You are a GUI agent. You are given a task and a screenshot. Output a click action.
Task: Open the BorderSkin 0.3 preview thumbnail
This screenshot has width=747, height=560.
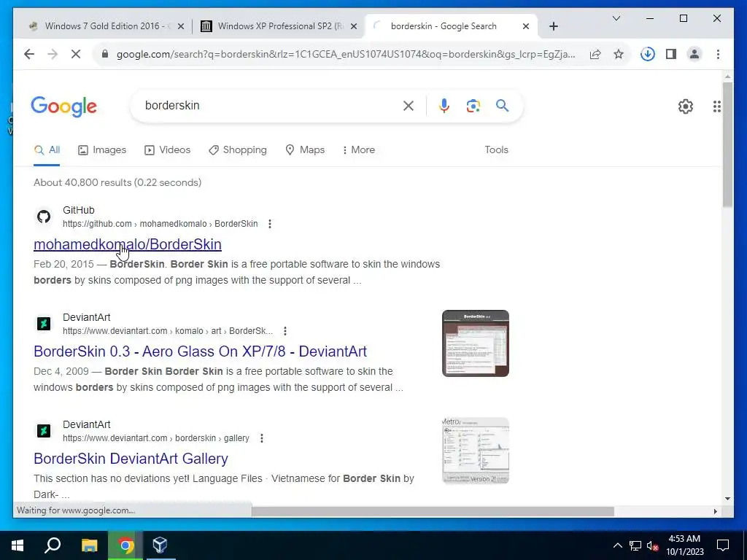point(476,343)
